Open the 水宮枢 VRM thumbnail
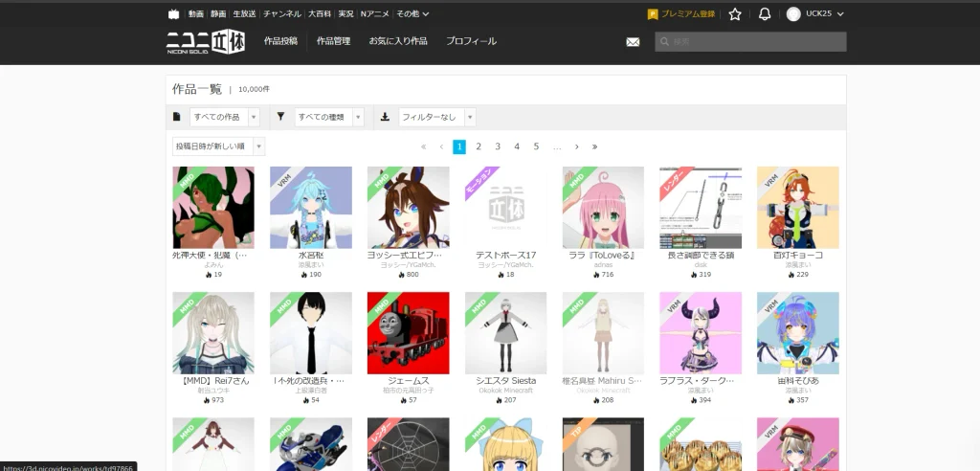This screenshot has width=980, height=471. click(x=311, y=208)
